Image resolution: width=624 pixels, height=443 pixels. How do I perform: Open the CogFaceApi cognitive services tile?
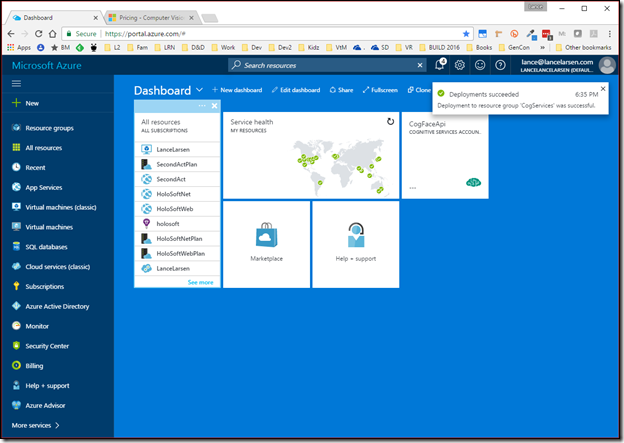click(445, 155)
